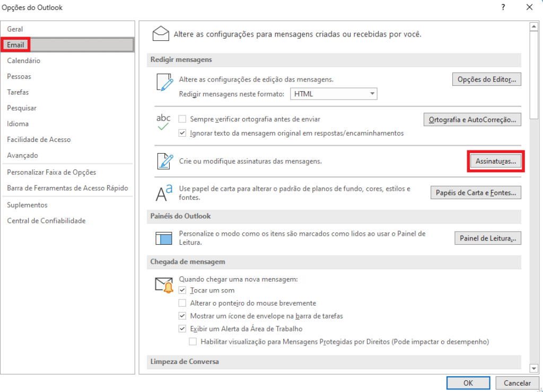
Task: Uncheck Ignorar texto da mensagem original
Action: click(182, 133)
